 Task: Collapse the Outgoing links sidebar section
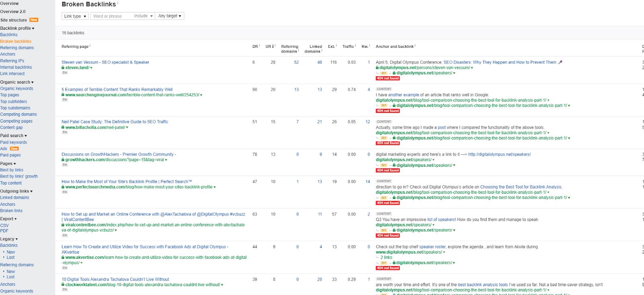[17, 191]
